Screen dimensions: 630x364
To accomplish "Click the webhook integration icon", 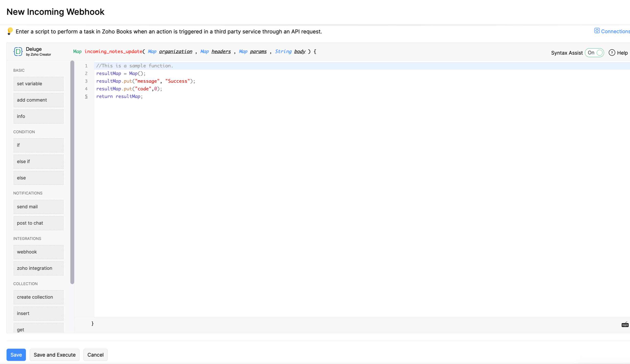I will [38, 252].
